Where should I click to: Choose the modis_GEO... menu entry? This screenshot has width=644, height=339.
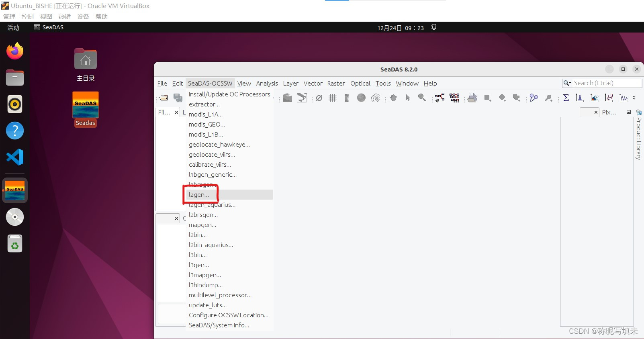229,124
